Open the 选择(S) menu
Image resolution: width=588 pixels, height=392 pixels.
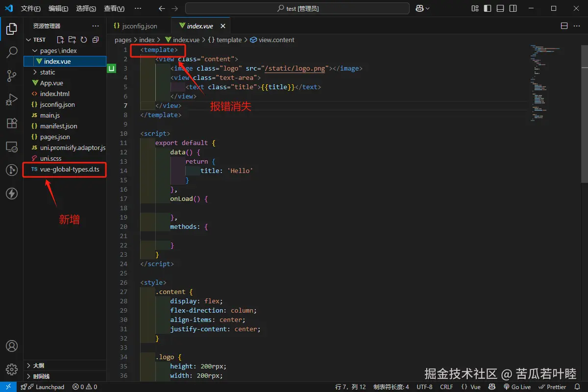point(86,8)
